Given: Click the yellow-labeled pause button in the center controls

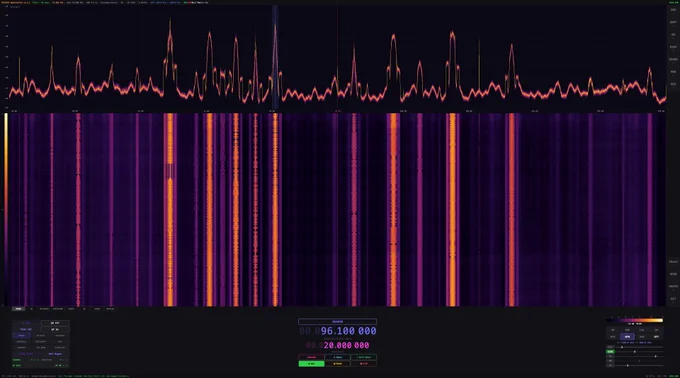Looking at the screenshot, I should [337, 364].
